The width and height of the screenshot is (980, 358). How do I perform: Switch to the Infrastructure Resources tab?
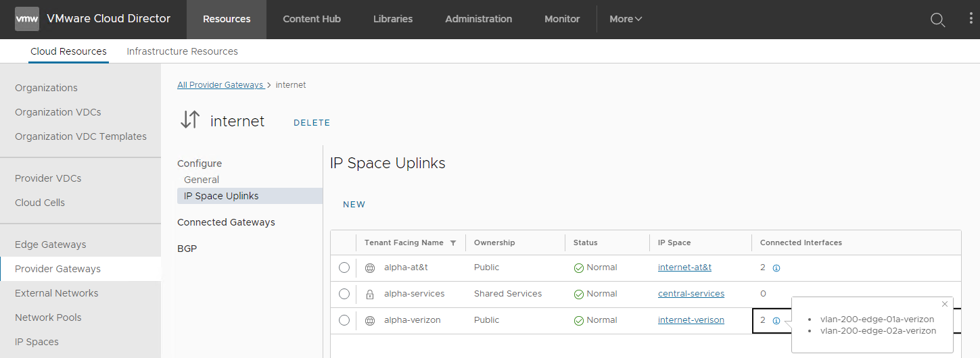pos(182,51)
